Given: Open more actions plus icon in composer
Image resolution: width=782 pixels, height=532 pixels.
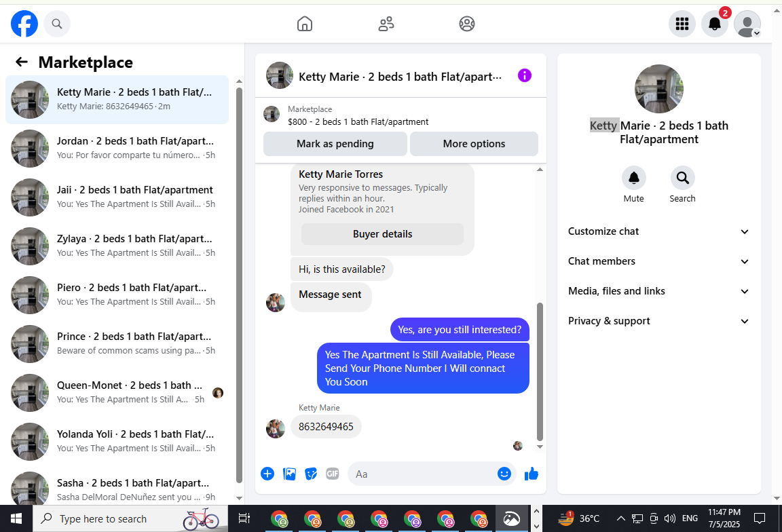Looking at the screenshot, I should 267,474.
